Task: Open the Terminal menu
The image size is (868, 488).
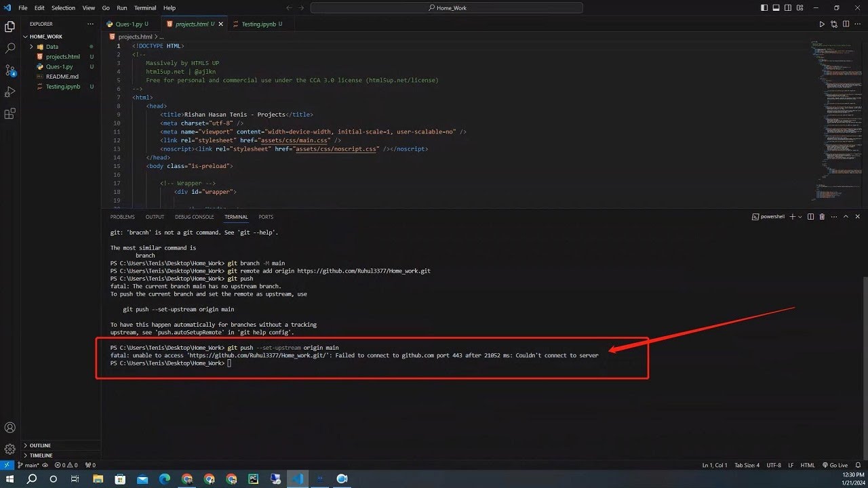Action: pos(145,7)
